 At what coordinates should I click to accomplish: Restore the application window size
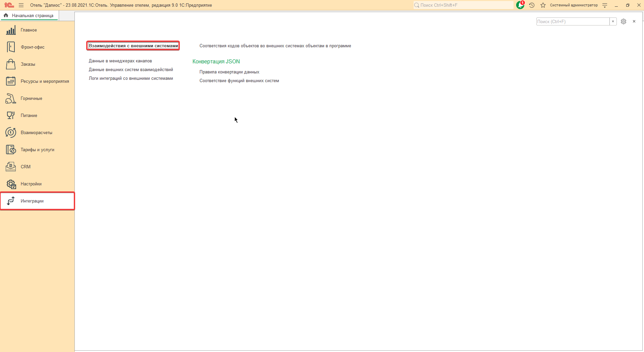628,5
